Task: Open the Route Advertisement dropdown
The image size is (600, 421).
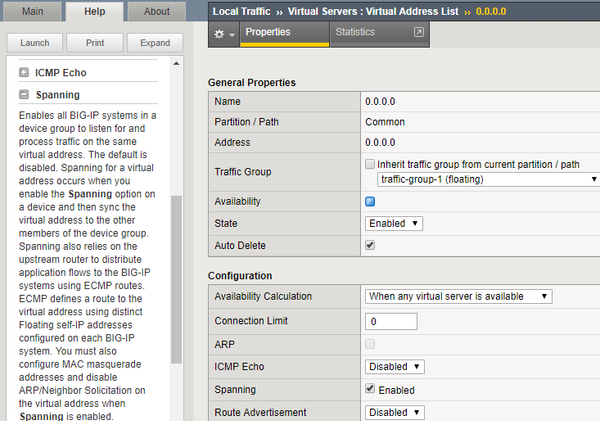Action: pos(395,413)
